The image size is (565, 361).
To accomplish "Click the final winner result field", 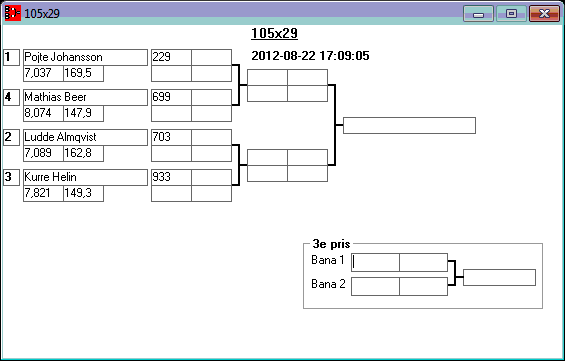I will (409, 125).
